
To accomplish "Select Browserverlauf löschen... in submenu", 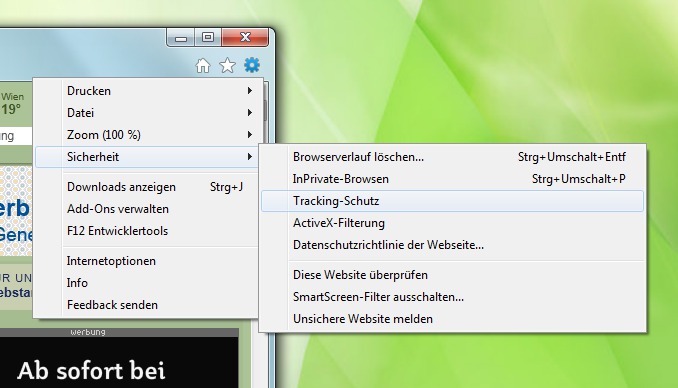I will coord(452,157).
